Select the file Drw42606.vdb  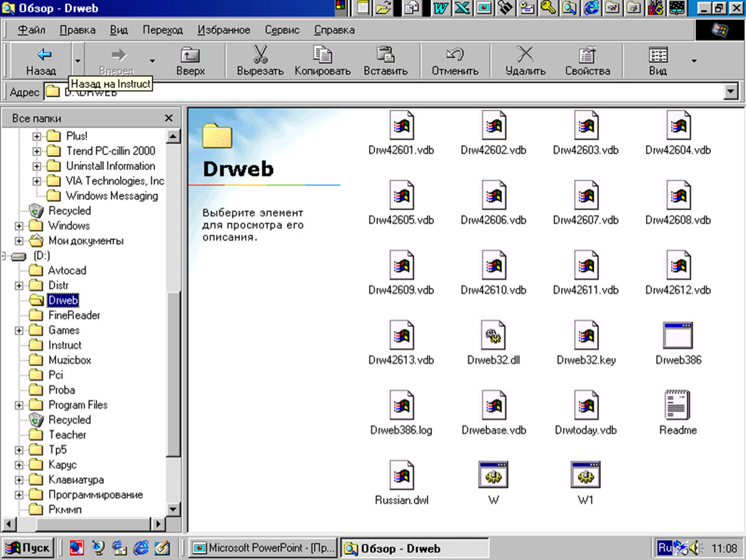[x=494, y=204]
